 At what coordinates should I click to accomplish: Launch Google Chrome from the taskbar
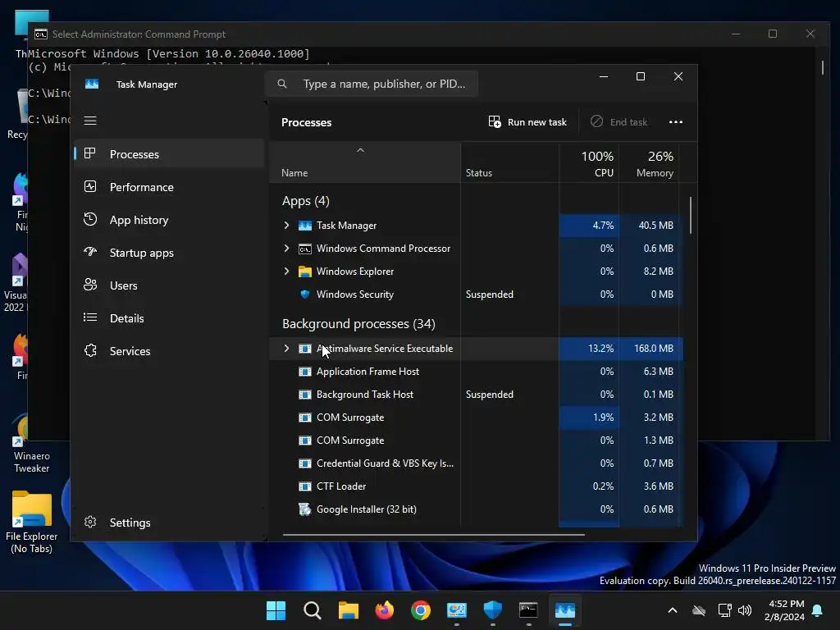421,610
